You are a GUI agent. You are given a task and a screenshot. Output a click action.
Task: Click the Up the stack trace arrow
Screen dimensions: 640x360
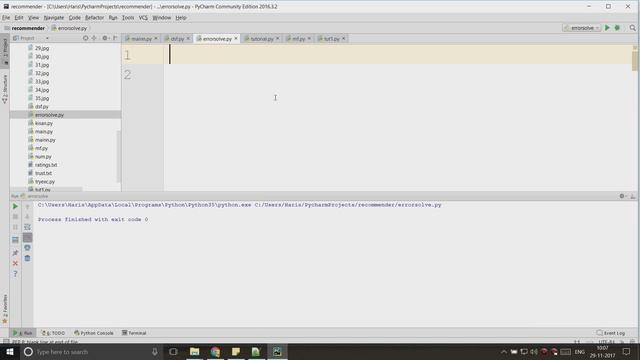tap(27, 207)
